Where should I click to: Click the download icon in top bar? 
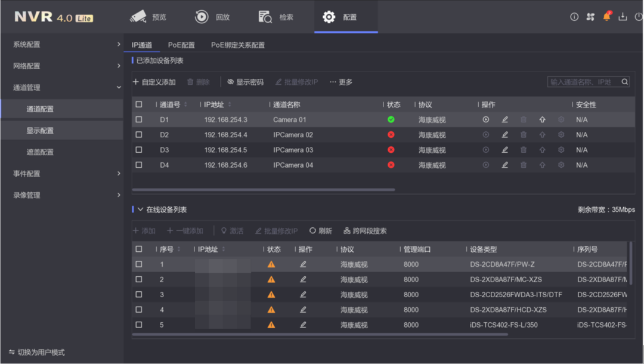click(623, 17)
